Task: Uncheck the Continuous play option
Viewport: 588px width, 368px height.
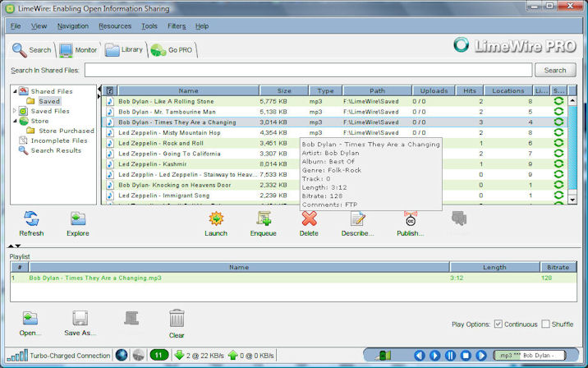Action: pyautogui.click(x=498, y=324)
